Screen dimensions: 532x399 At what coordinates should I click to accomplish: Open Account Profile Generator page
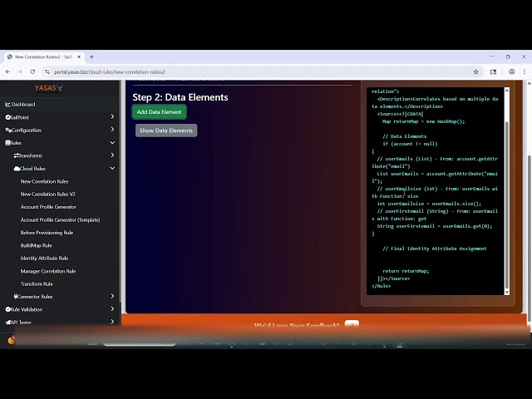[x=48, y=207]
